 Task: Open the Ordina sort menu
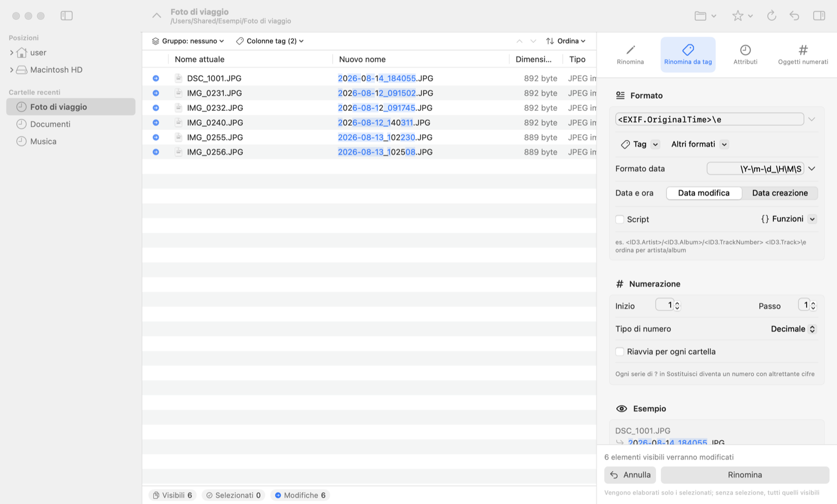click(x=565, y=41)
